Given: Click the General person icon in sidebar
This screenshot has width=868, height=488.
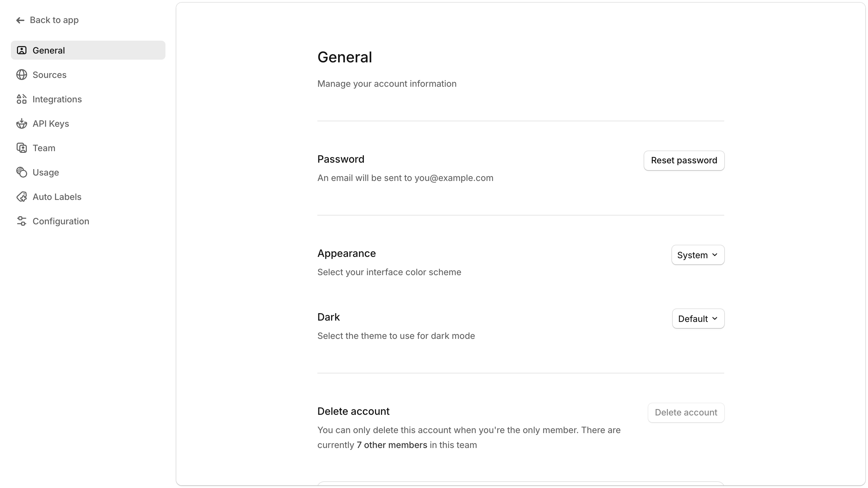Looking at the screenshot, I should [x=22, y=50].
